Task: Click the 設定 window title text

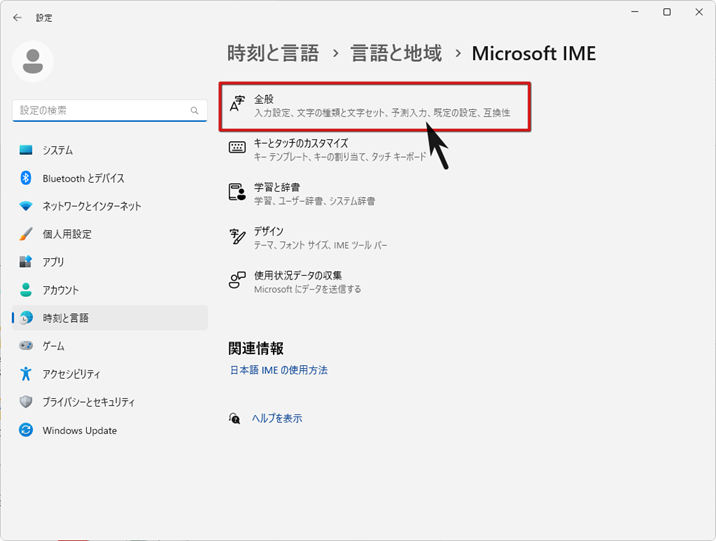Action: pos(44,18)
